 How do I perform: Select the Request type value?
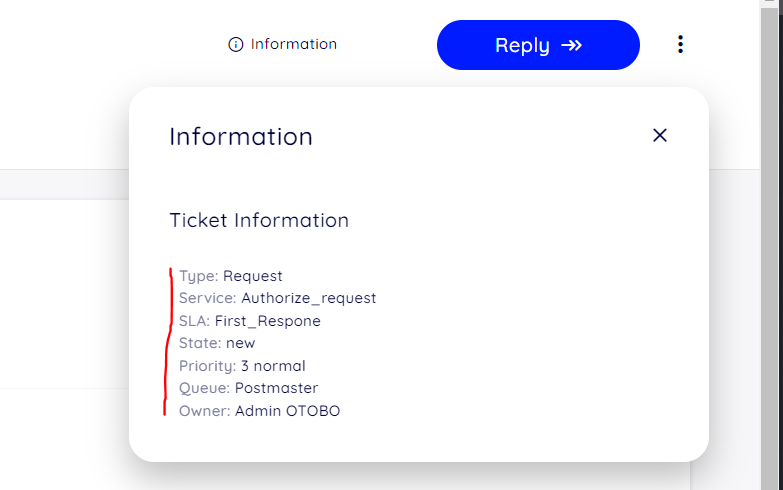tap(253, 276)
